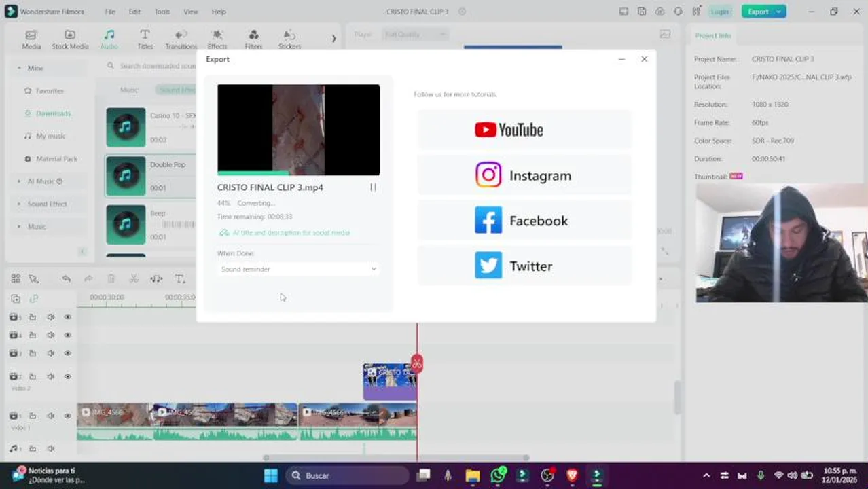Screen dimensions: 868x489
Task: Open the Tools menu
Action: click(x=162, y=12)
